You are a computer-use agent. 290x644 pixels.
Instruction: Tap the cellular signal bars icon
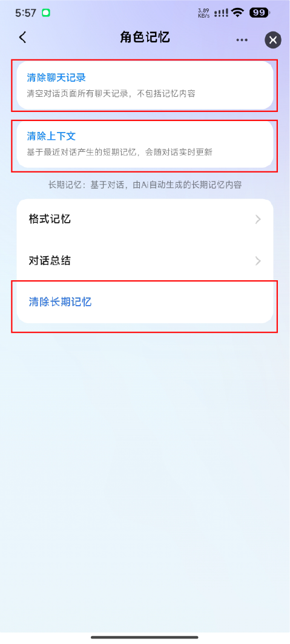pos(220,13)
